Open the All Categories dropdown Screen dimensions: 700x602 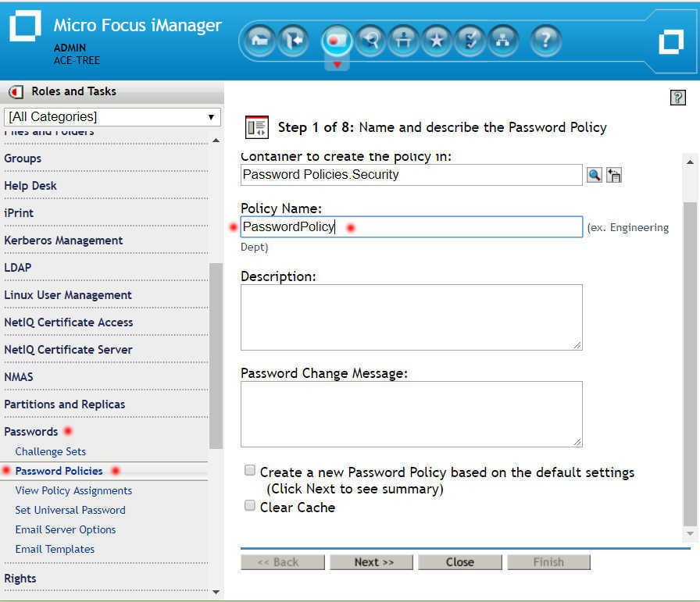click(x=112, y=117)
